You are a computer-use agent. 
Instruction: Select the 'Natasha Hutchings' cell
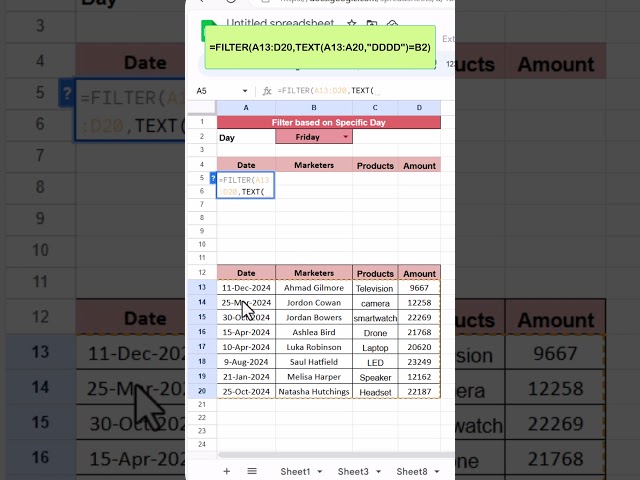click(314, 391)
